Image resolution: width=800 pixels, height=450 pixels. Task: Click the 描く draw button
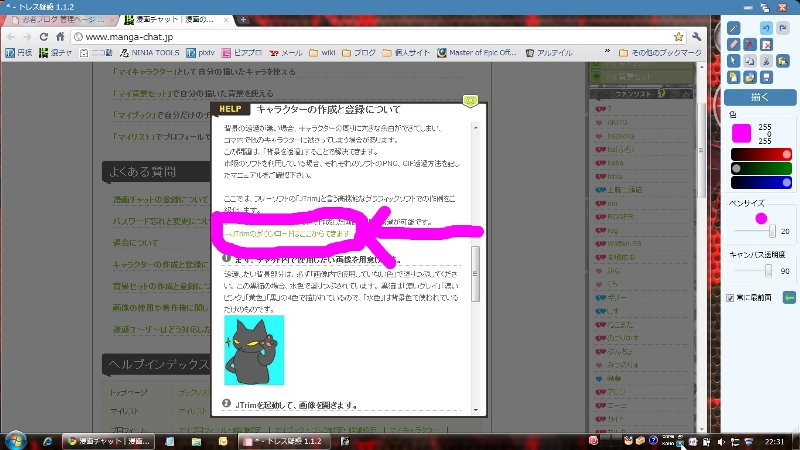(760, 97)
